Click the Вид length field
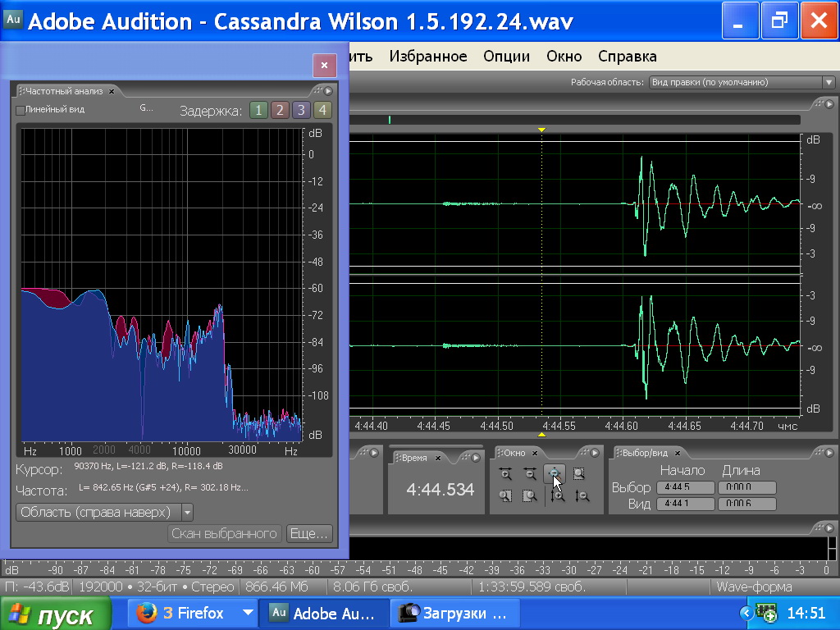This screenshot has width=840, height=630. [747, 504]
